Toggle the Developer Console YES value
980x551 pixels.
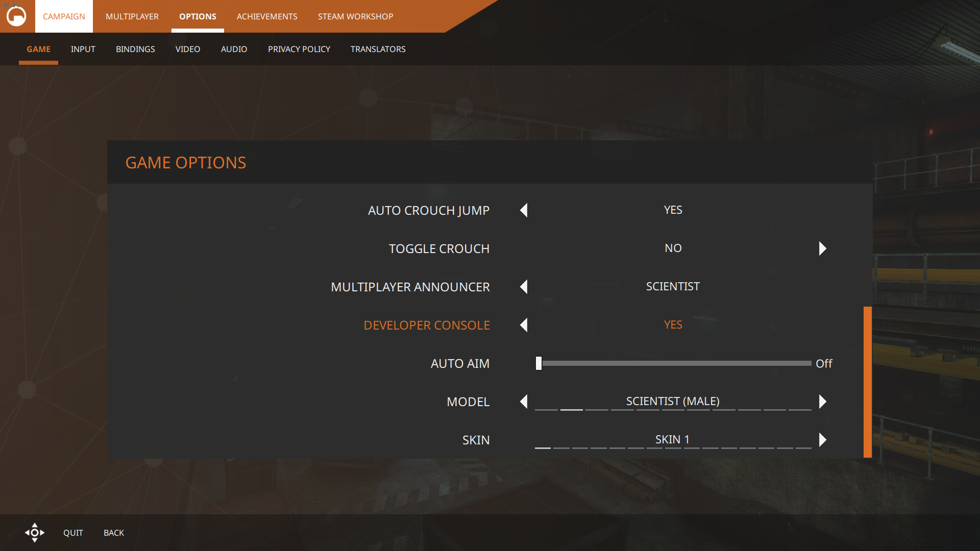point(673,325)
